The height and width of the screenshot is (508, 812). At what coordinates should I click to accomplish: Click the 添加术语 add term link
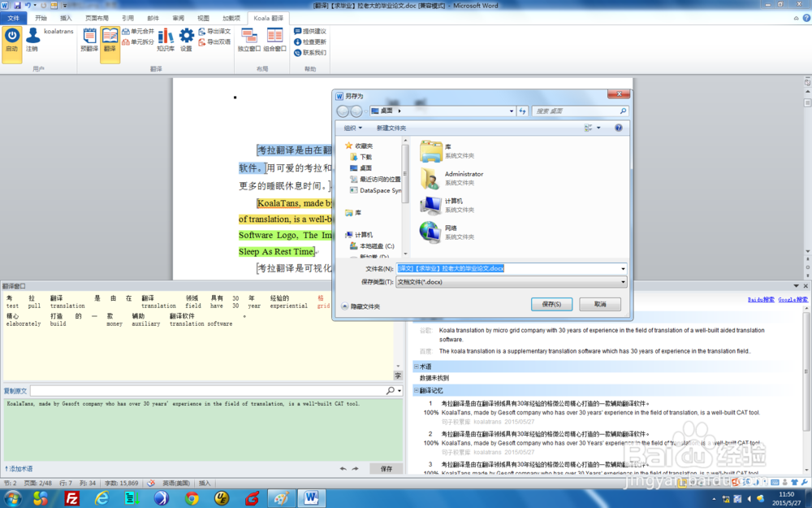19,469
